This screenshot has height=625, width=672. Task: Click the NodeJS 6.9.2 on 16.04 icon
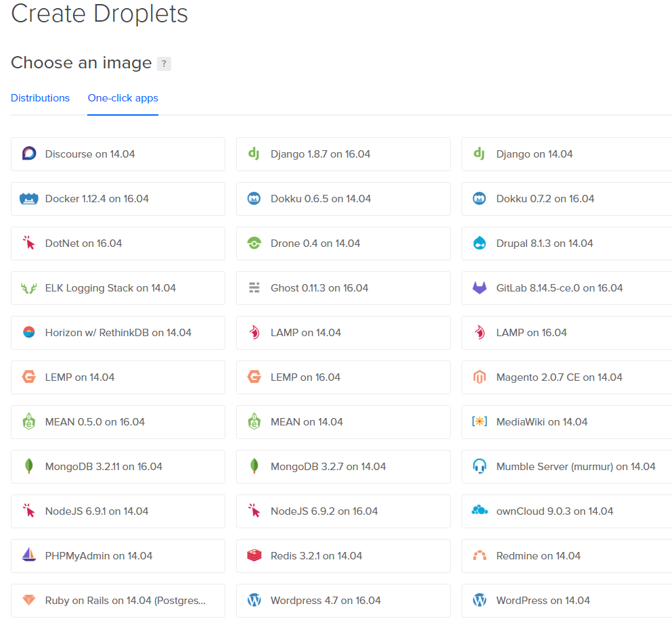[x=254, y=511]
